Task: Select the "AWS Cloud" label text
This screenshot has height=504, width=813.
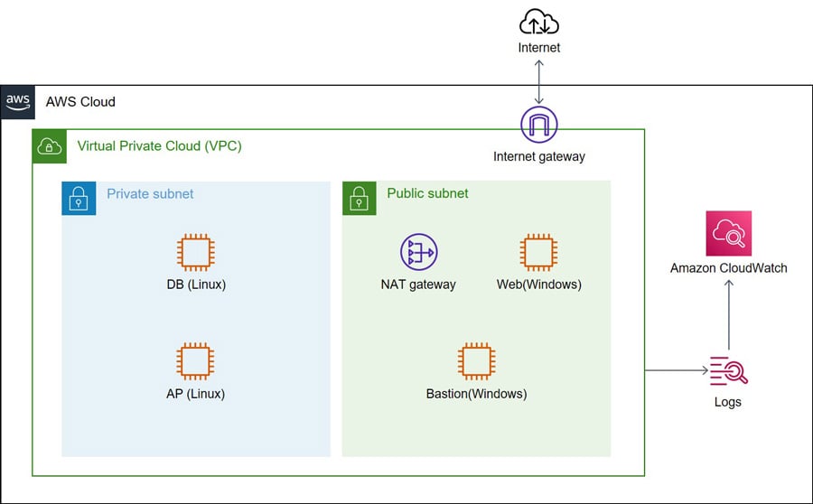Action: (x=80, y=102)
